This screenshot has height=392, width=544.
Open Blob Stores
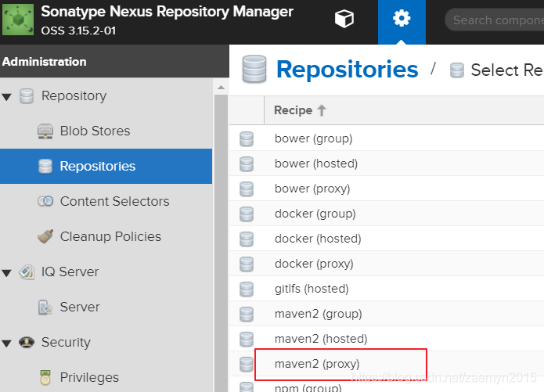click(95, 131)
